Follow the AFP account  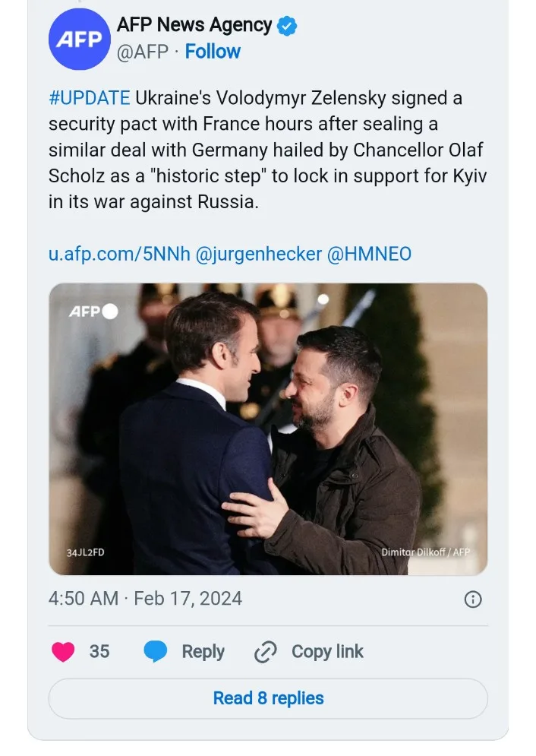(213, 52)
